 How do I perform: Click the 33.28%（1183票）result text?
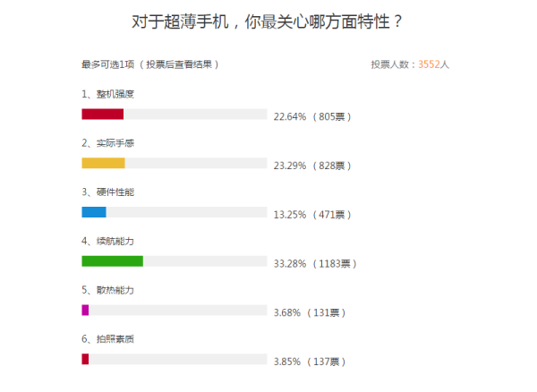point(315,264)
